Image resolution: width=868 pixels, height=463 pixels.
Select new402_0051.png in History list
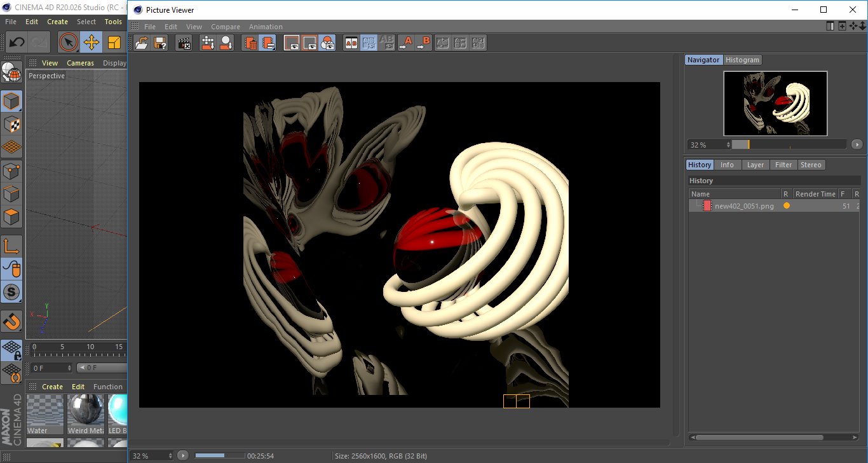tap(744, 206)
